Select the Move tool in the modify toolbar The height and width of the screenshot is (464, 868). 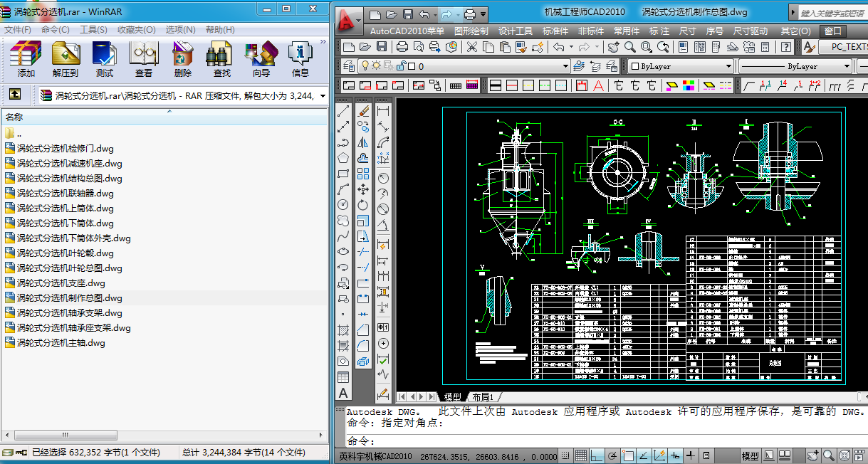coord(363,189)
